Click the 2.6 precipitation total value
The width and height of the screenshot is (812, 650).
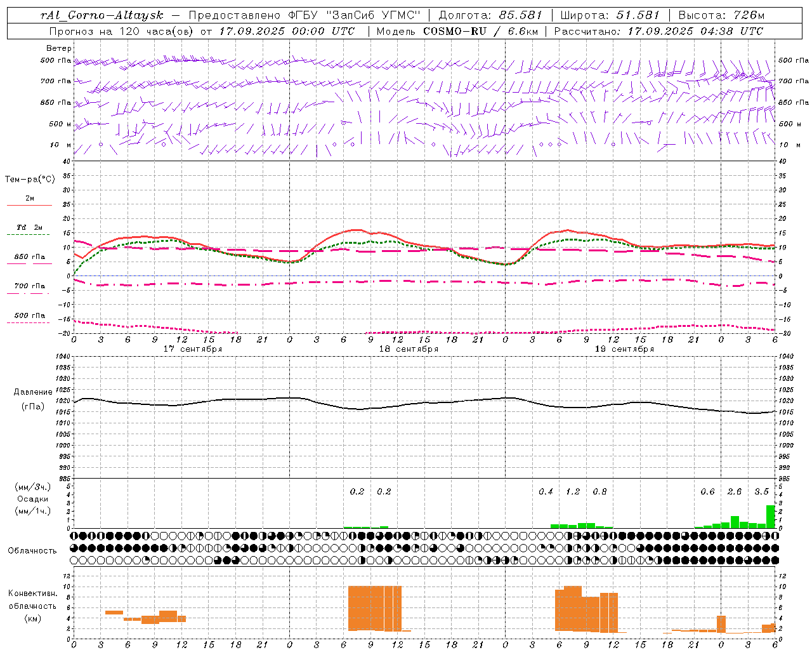tap(734, 491)
